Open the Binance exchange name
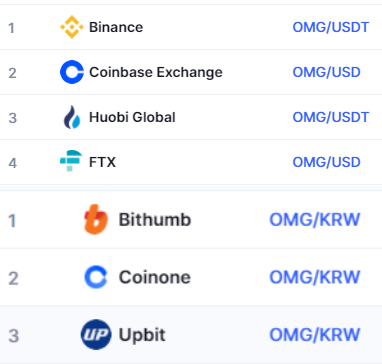The height and width of the screenshot is (364, 382). pyautogui.click(x=116, y=27)
